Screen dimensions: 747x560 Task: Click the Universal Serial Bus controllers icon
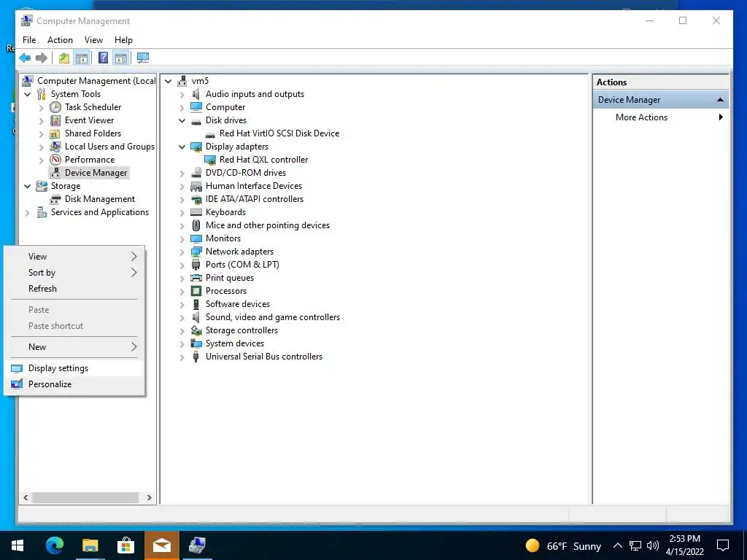[x=196, y=357]
